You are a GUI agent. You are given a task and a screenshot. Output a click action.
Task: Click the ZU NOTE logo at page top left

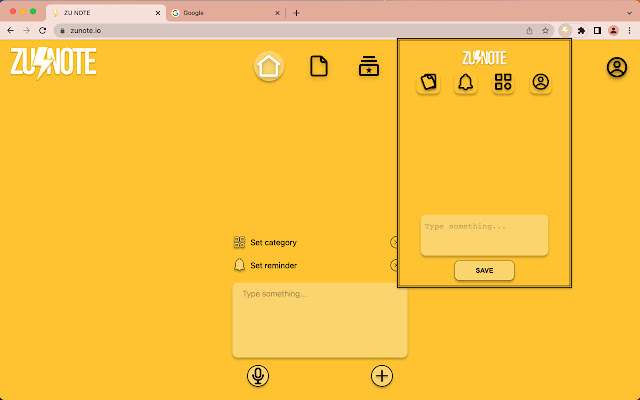click(53, 63)
